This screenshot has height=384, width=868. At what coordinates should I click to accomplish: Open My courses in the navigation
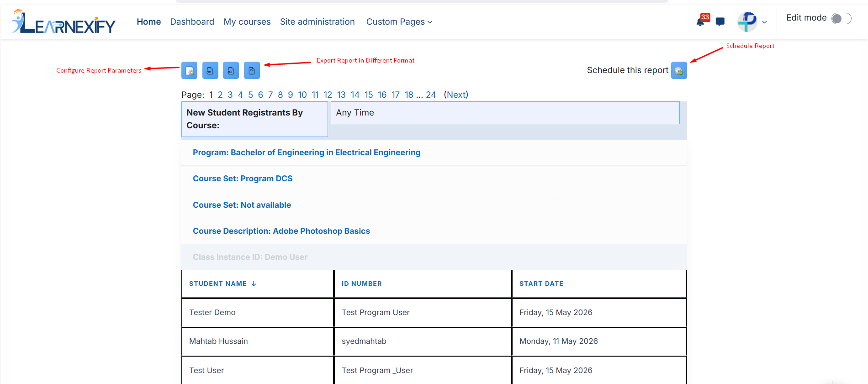[247, 22]
